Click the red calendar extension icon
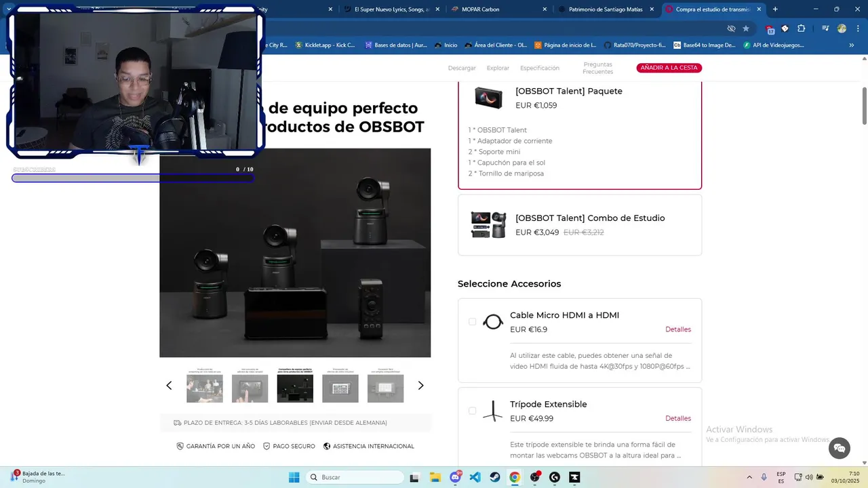The width and height of the screenshot is (868, 488). [x=770, y=29]
